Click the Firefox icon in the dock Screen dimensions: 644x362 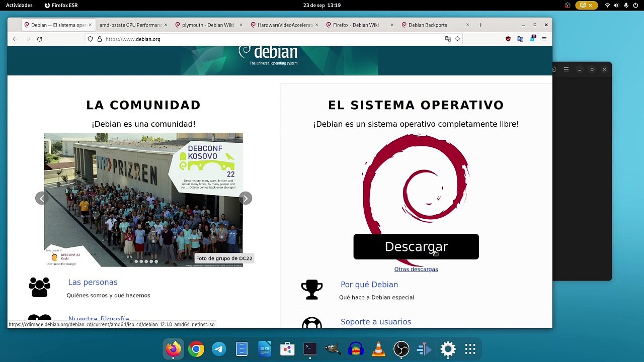(x=173, y=349)
